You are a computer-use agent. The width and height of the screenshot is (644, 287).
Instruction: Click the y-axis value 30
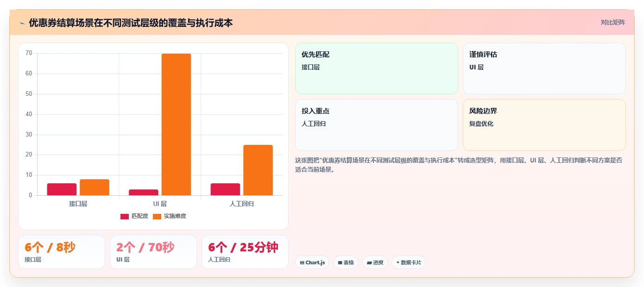point(29,135)
